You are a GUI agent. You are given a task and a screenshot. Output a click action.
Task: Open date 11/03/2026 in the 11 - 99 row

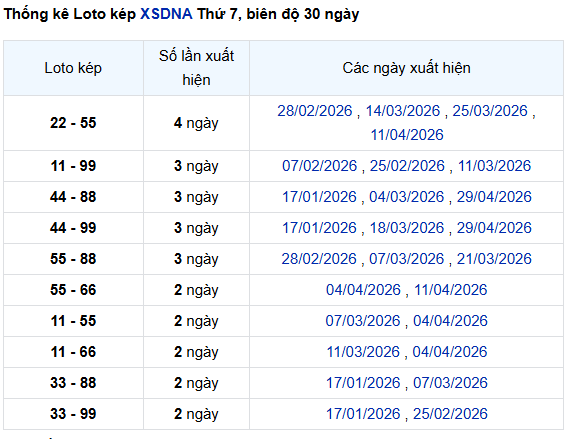click(494, 166)
